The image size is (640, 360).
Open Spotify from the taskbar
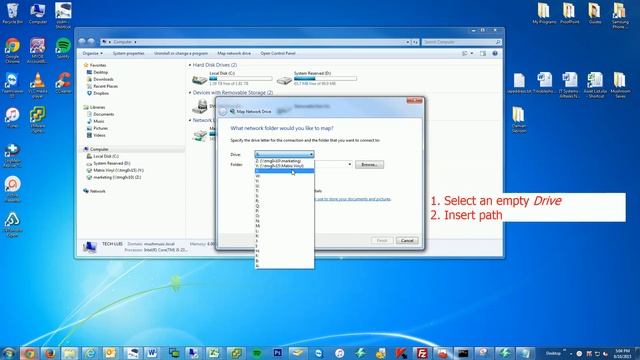(257, 353)
